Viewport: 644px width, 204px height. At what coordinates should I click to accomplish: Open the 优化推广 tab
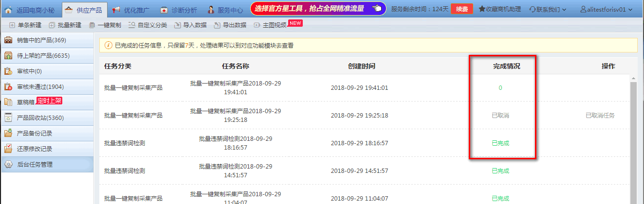(x=130, y=9)
